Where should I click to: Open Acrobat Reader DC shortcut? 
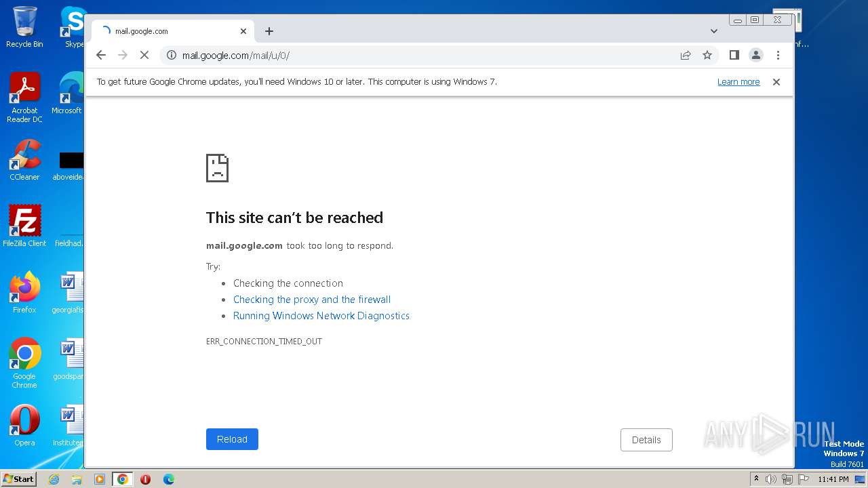[x=24, y=98]
